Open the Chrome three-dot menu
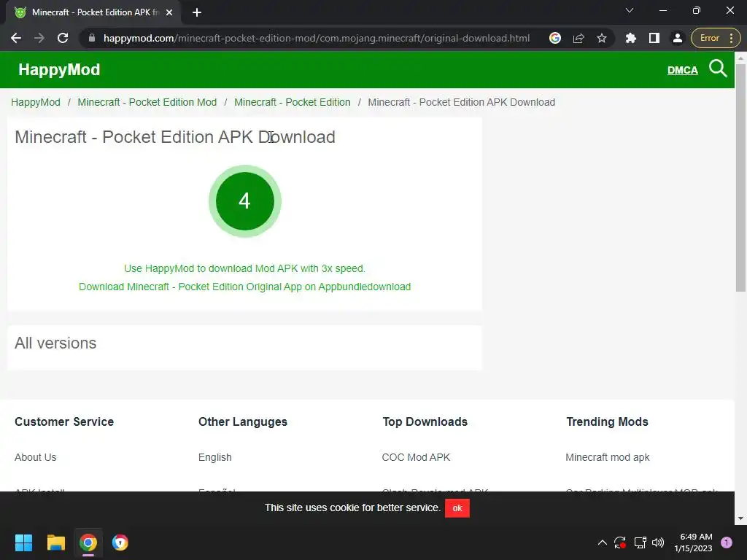The width and height of the screenshot is (747, 560). point(731,38)
